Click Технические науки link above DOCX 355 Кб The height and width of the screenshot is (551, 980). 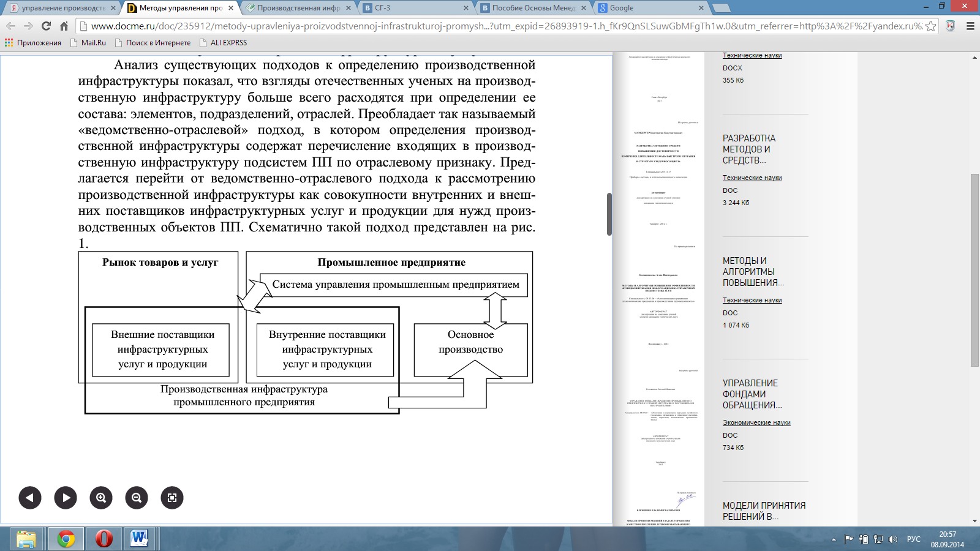coord(752,56)
